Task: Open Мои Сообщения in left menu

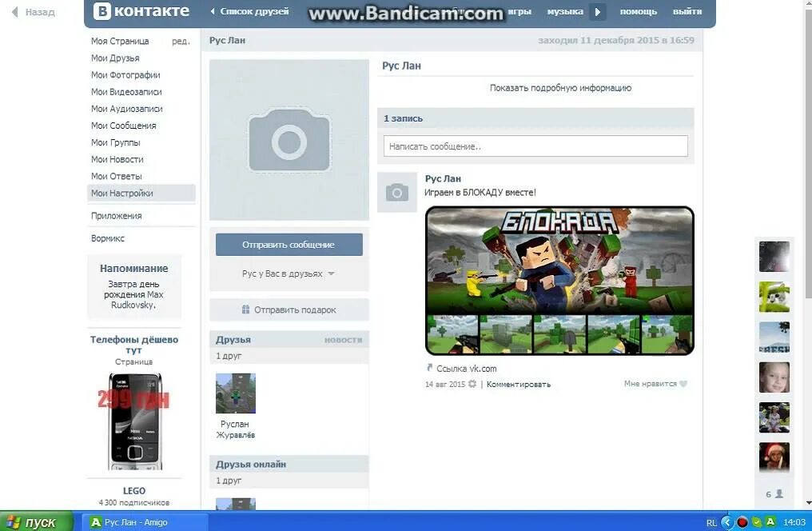Action: (x=123, y=126)
